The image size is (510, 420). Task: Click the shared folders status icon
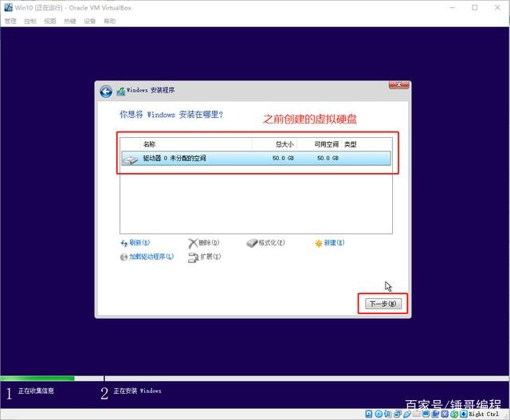point(417,414)
